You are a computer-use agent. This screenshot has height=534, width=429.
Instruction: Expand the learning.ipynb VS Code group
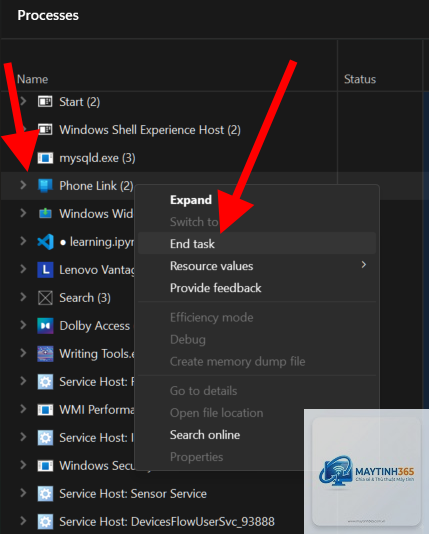coord(23,241)
